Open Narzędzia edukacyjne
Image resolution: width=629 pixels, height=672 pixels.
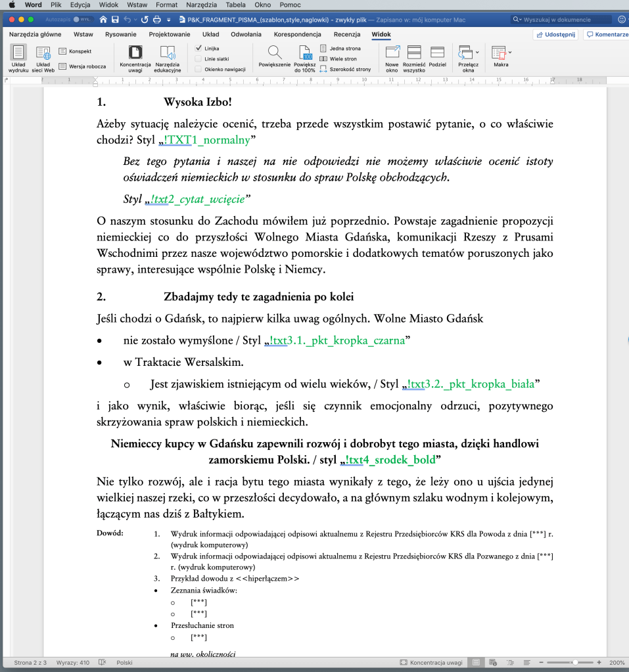(168, 56)
